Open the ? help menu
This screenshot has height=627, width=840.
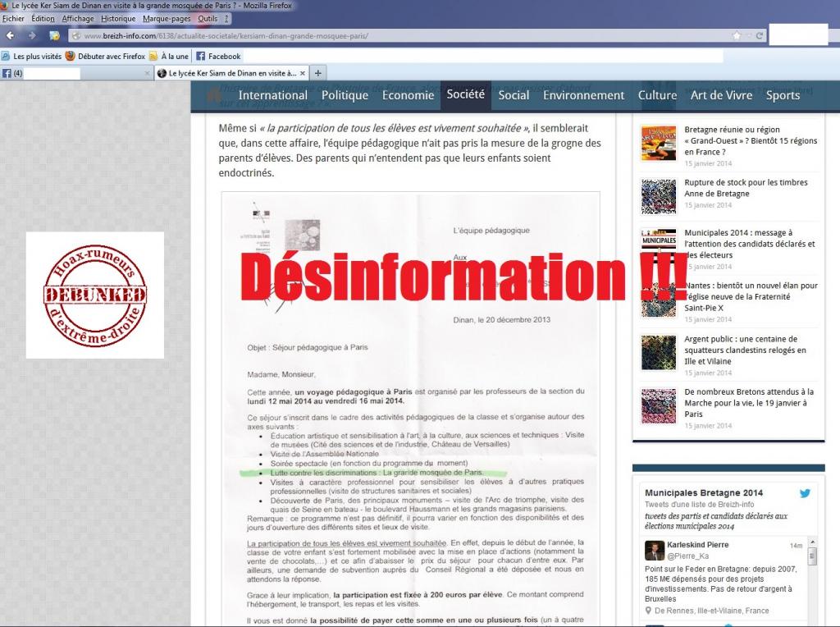(x=226, y=18)
